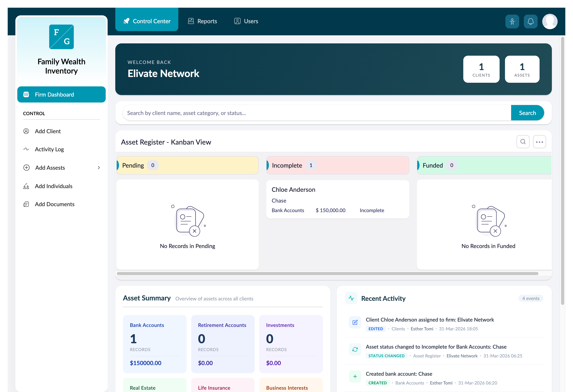Click the search magnifier in Asset Register panel

(x=523, y=142)
